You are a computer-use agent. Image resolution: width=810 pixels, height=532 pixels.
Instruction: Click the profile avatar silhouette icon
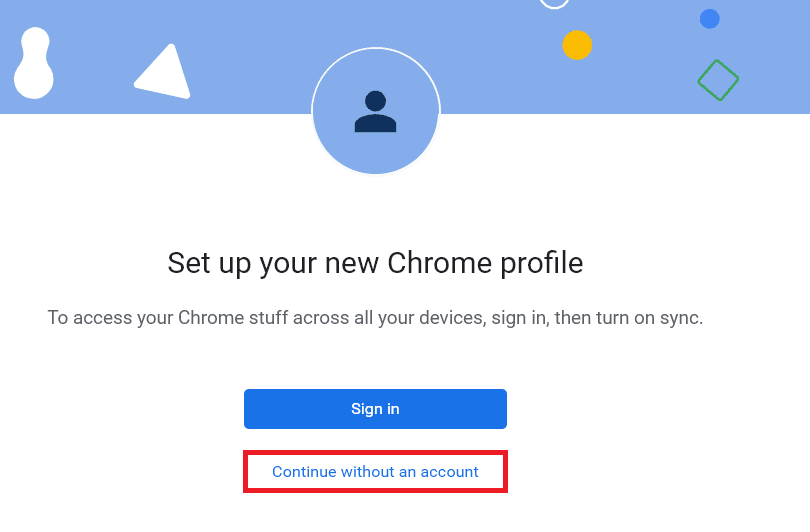(375, 112)
